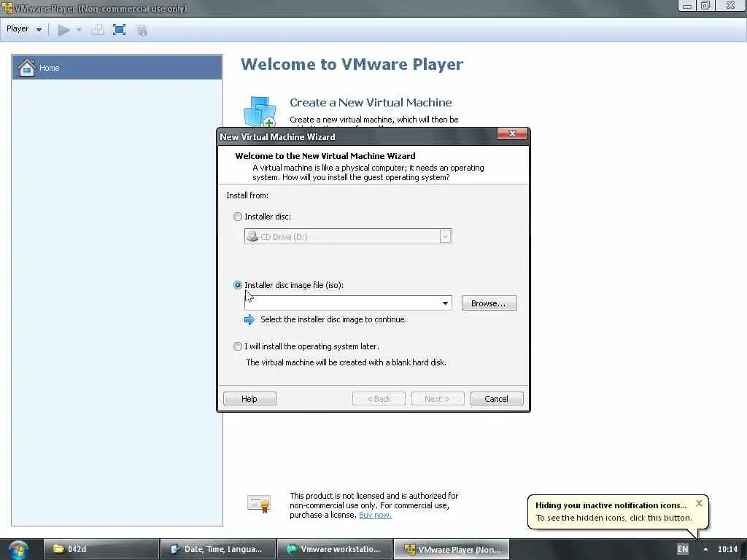Image resolution: width=747 pixels, height=560 pixels.
Task: Click the blue arrow info icon in wizard
Action: point(249,319)
